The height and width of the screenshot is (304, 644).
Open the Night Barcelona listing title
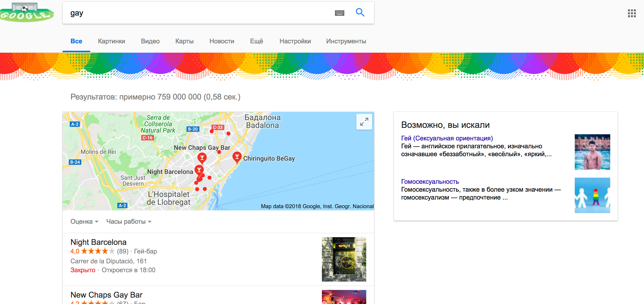pos(98,242)
